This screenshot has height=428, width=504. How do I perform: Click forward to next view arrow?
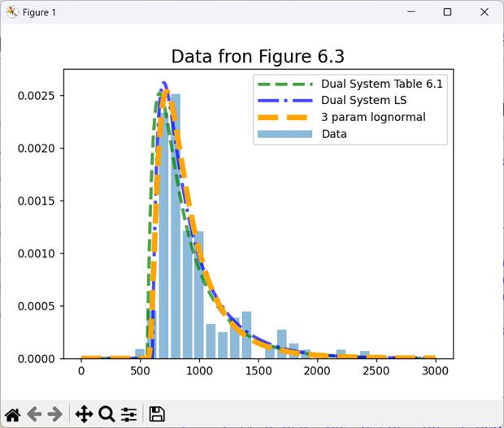[54, 414]
